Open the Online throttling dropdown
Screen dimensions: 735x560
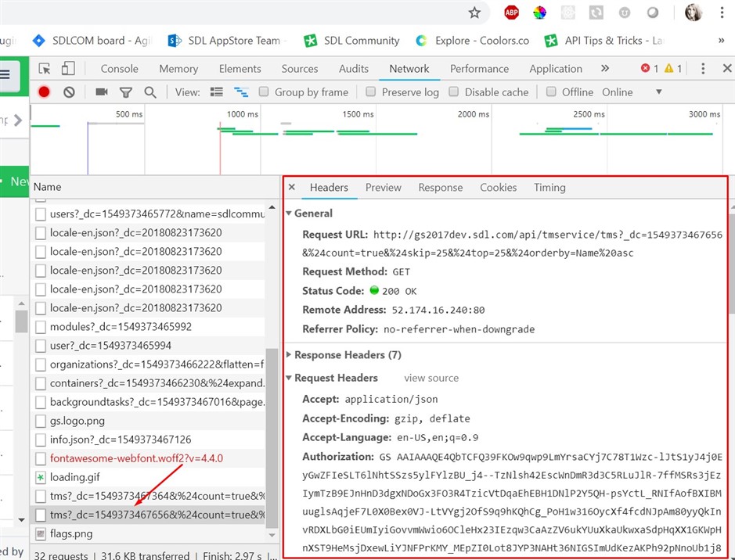[x=632, y=92]
